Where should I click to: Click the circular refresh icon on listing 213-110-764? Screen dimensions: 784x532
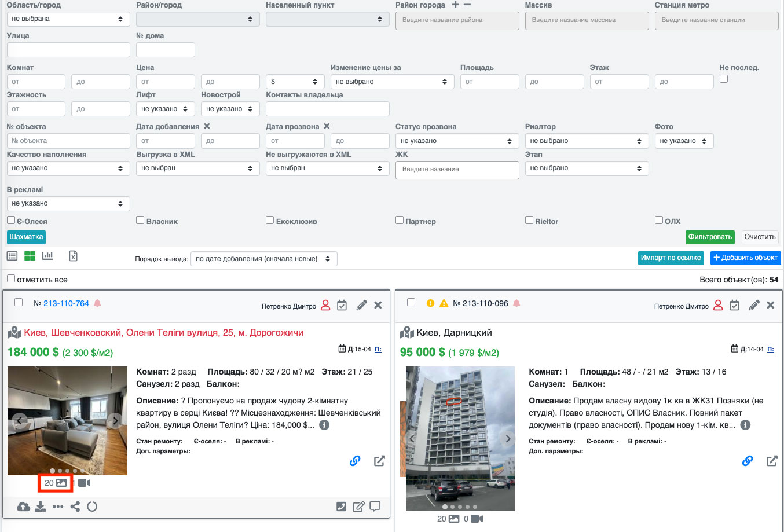92,507
